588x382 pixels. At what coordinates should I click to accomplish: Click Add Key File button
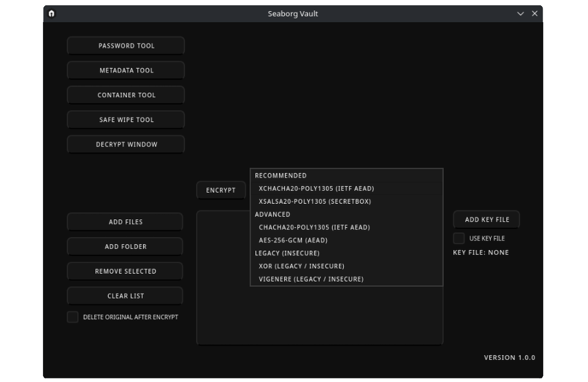tap(486, 220)
